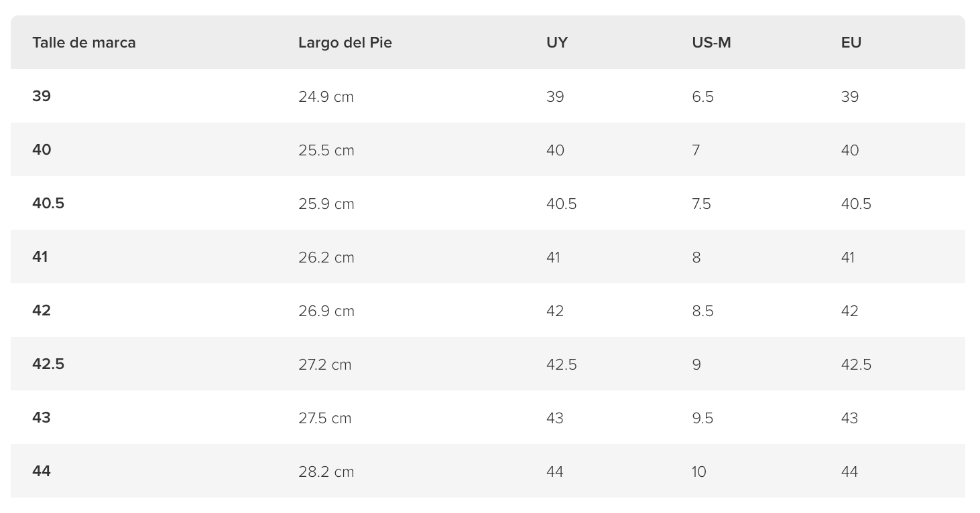Click the 27.5 cm foot length cell
This screenshot has height=513, width=980.
point(324,419)
